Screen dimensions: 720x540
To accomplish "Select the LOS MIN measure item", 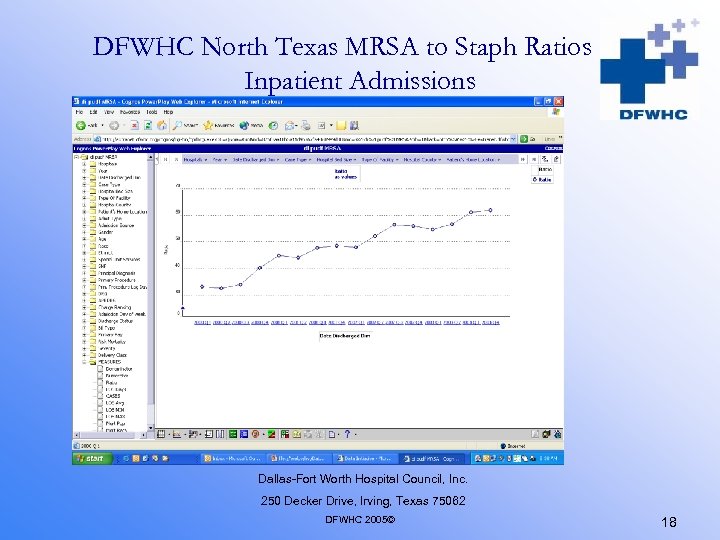I will pos(115,410).
